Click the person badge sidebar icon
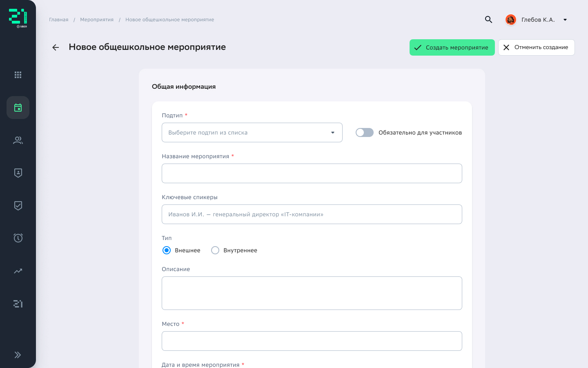The height and width of the screenshot is (368, 588). point(18,173)
